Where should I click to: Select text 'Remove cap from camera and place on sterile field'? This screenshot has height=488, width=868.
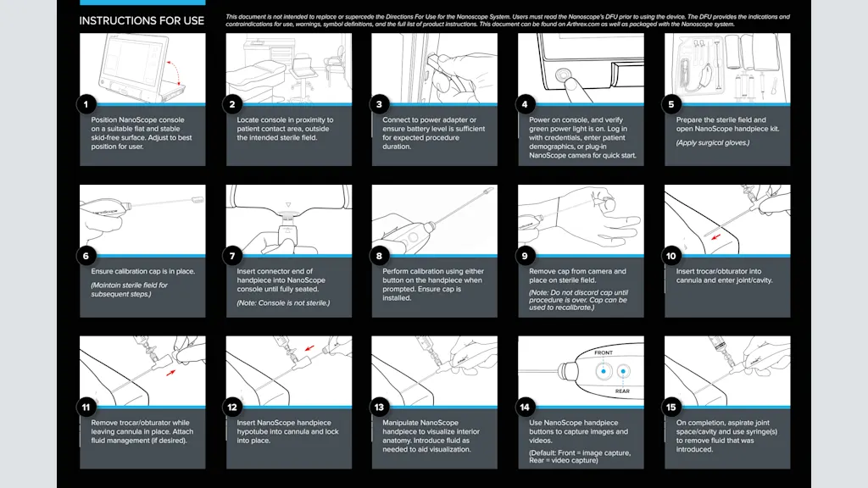pos(577,275)
